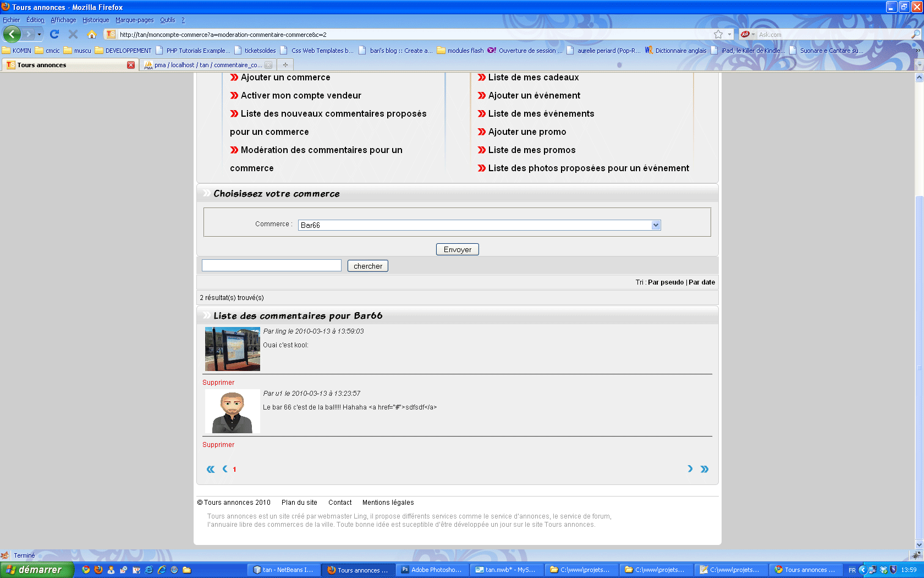Click the stop loading X icon
The height and width of the screenshot is (578, 924).
click(x=73, y=34)
